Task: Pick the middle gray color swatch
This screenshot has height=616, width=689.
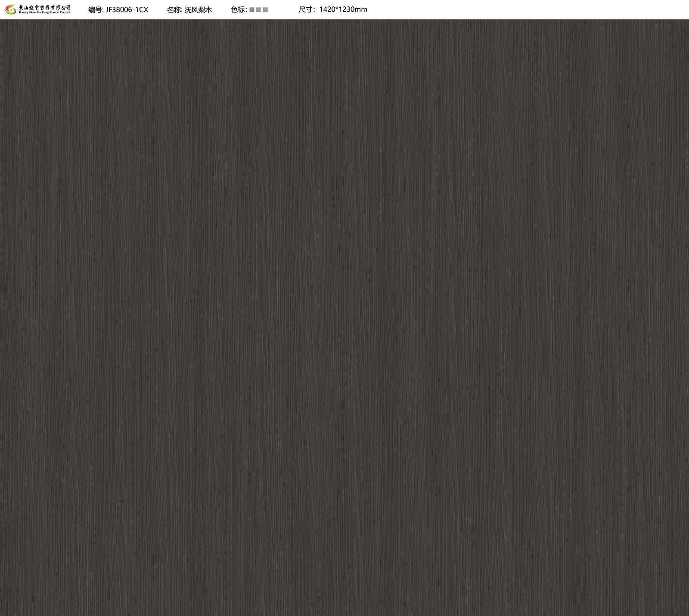Action: click(x=258, y=9)
